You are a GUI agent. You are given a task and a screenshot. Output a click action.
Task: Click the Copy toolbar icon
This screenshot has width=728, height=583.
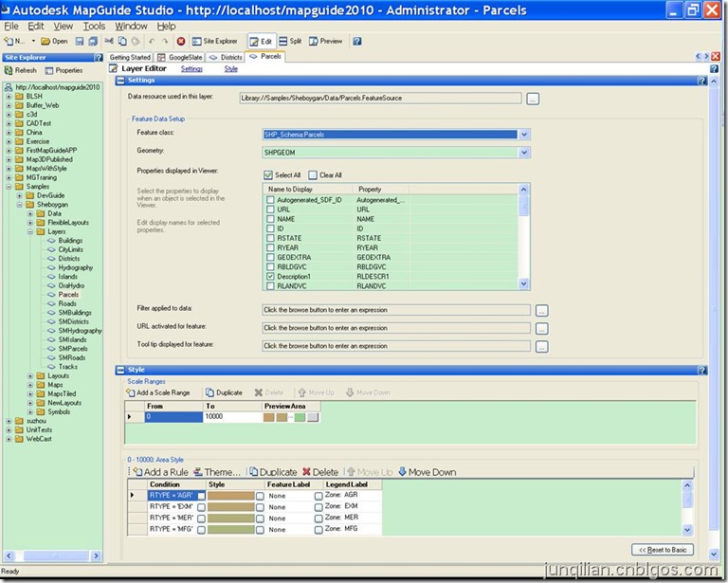[122, 42]
